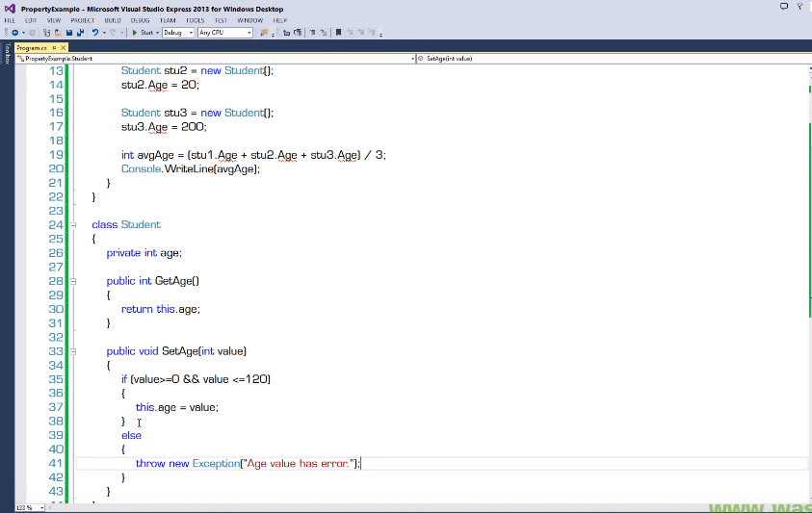Click the "else" keyword on line 39
The height and width of the screenshot is (513, 812).
pyautogui.click(x=132, y=436)
